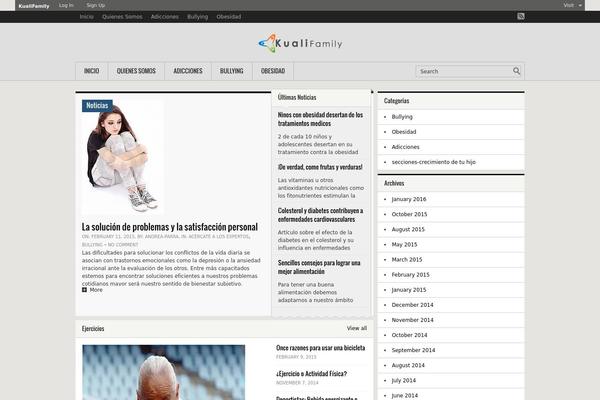Select secciones-crecimiento de tu hijo category
The image size is (600, 400).
[434, 162]
